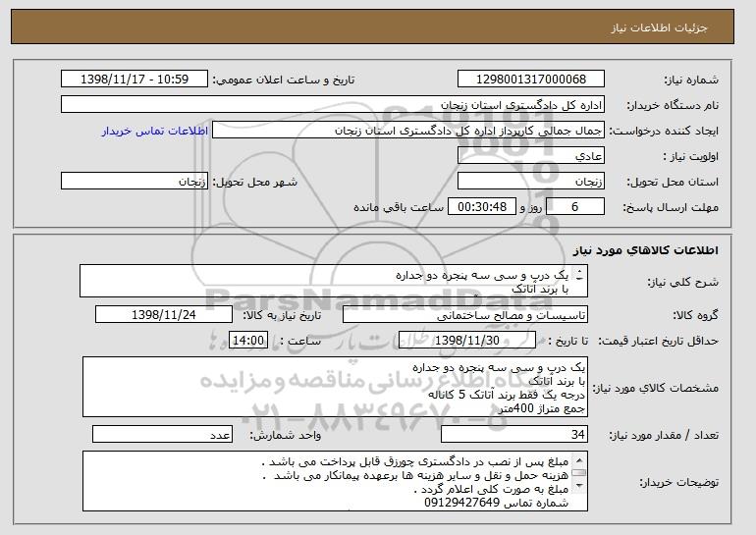Select the نام دستگاه خریدار field
Image resolution: width=756 pixels, height=535 pixels.
click(333, 105)
